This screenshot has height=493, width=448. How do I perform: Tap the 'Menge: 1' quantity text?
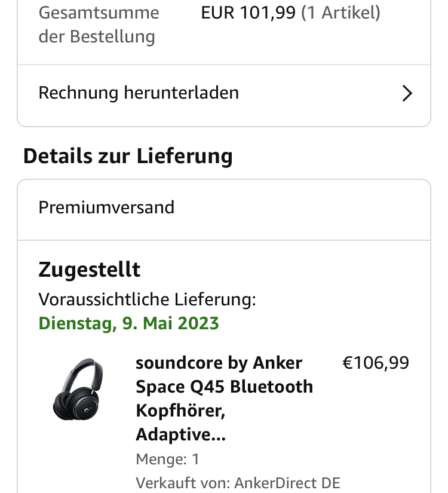coord(167,459)
